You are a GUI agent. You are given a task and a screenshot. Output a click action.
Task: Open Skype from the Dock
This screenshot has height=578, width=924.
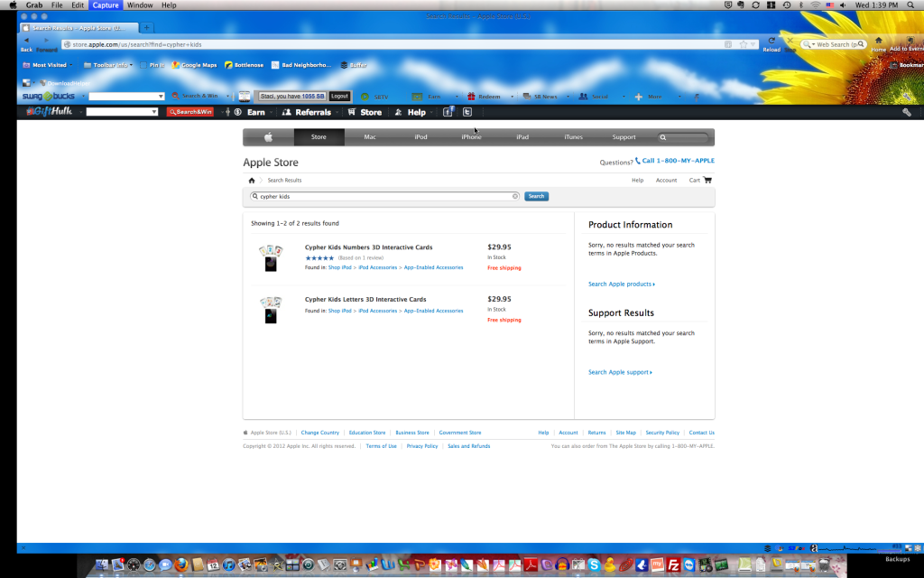coord(594,565)
